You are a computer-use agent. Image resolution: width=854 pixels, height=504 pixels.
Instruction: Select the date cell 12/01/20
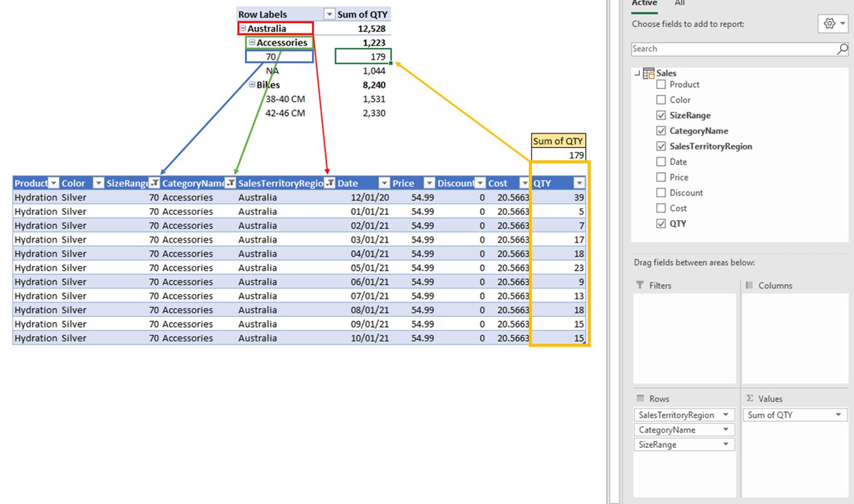(370, 197)
